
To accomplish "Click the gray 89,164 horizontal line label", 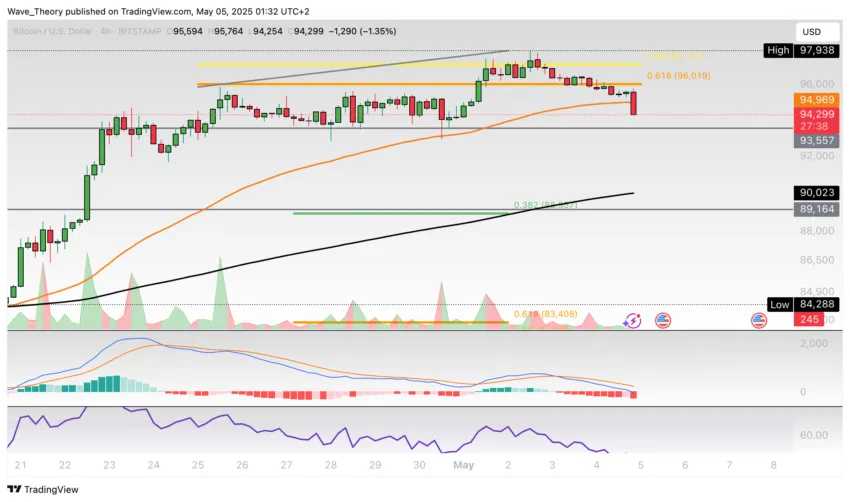I will pos(816,209).
